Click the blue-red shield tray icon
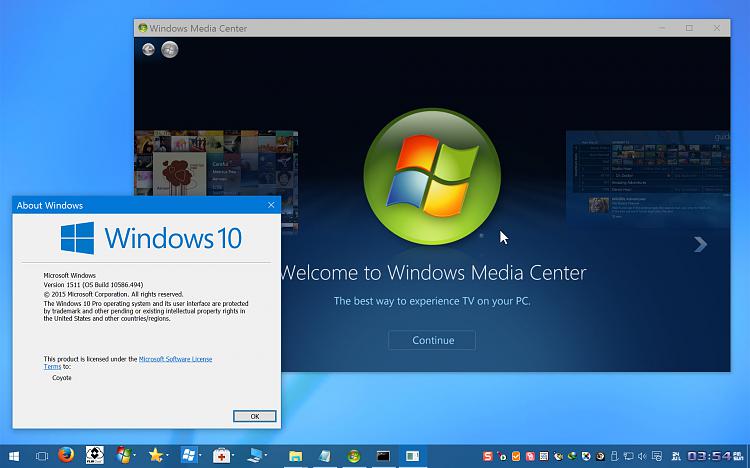 586,457
